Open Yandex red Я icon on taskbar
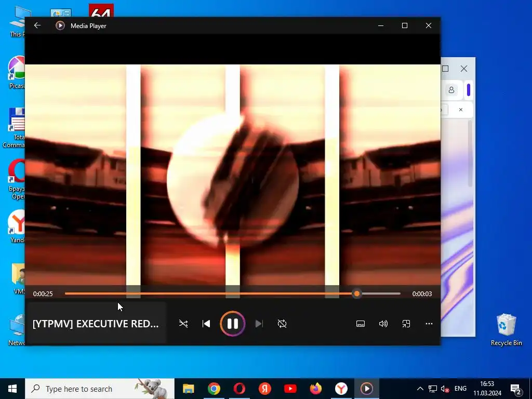This screenshot has width=532, height=399. click(x=264, y=389)
